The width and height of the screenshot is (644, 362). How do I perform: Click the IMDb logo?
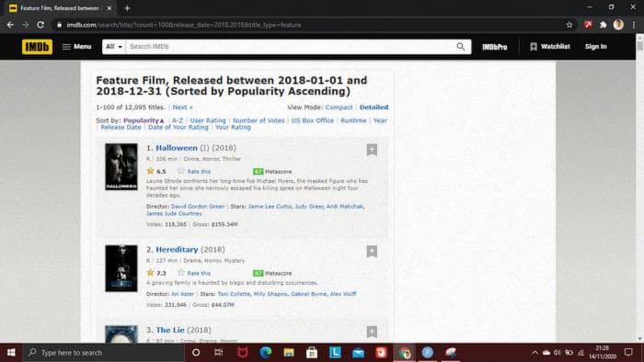pyautogui.click(x=37, y=47)
